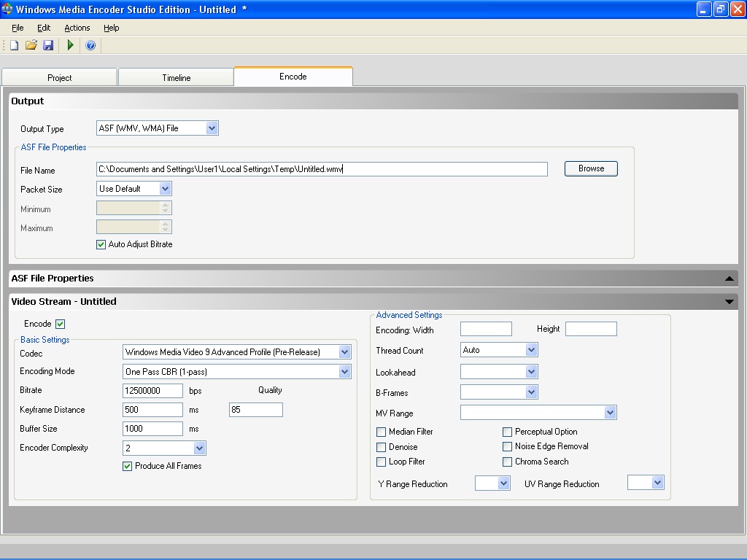The width and height of the screenshot is (747, 560).
Task: Click the Height input field
Action: [591, 329]
